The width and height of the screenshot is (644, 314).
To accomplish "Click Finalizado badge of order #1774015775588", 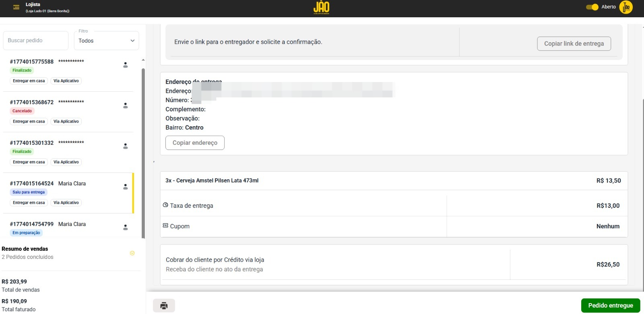I will (x=22, y=70).
